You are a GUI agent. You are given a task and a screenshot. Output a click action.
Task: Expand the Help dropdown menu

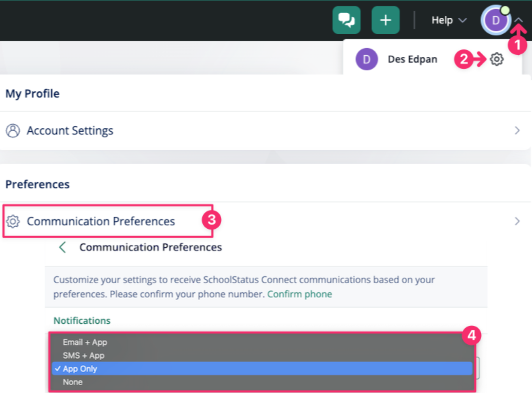click(449, 20)
